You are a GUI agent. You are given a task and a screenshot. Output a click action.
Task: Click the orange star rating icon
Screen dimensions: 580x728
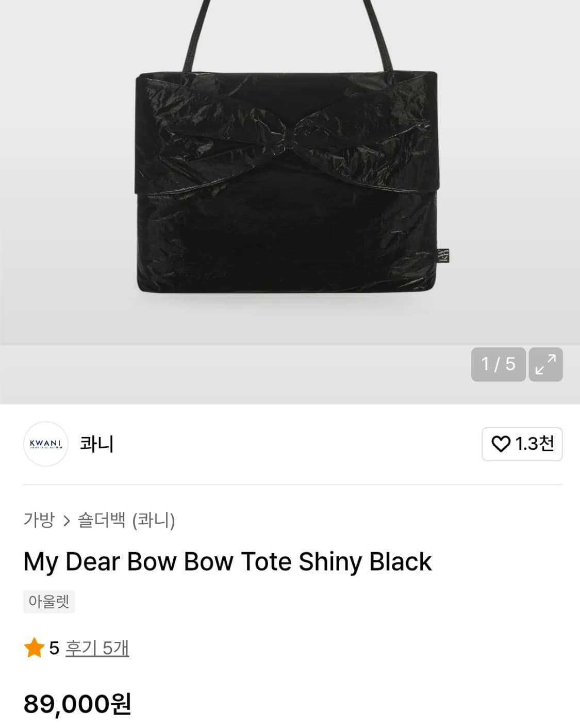(34, 648)
